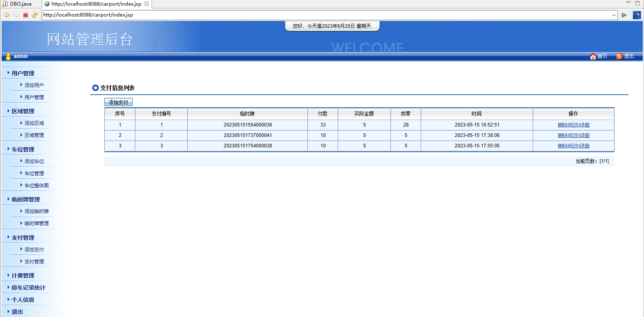
Task: Click the actions link in row 202305151754000039
Action: [573, 146]
